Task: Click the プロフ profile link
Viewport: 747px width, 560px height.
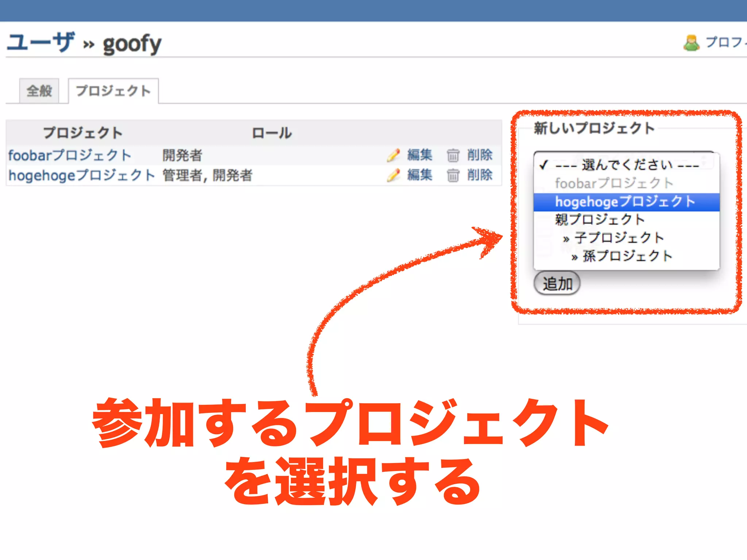Action: tap(726, 42)
